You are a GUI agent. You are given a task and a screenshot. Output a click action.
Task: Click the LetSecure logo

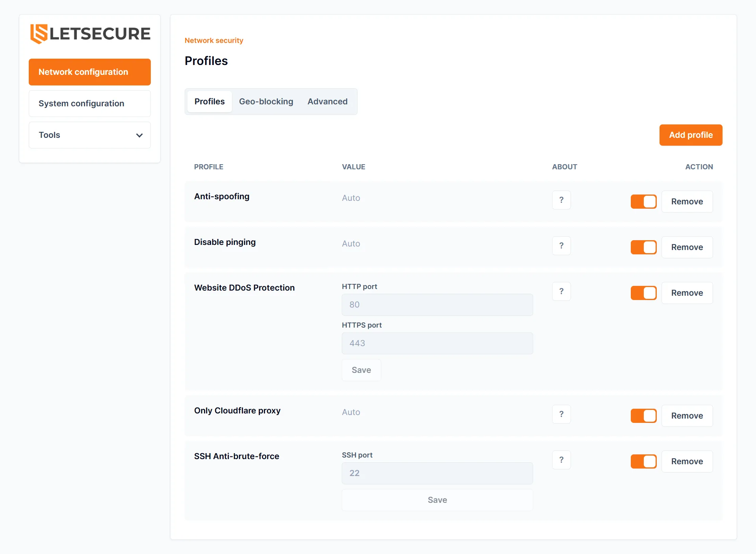click(90, 34)
